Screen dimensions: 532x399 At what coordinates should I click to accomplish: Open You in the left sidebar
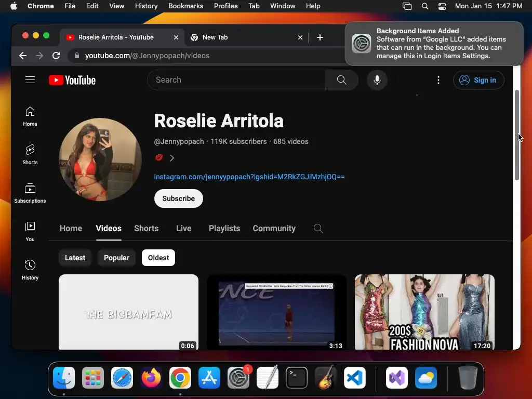[30, 231]
